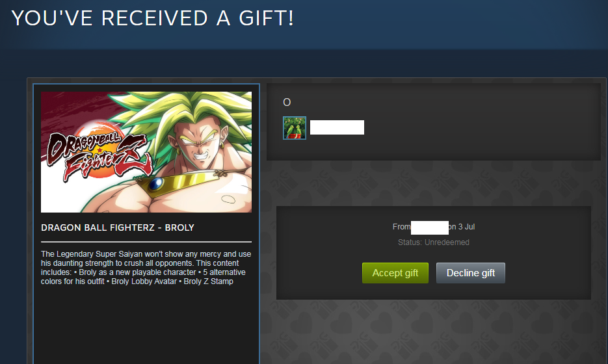Click the redacted sender name beside avatar

337,127
